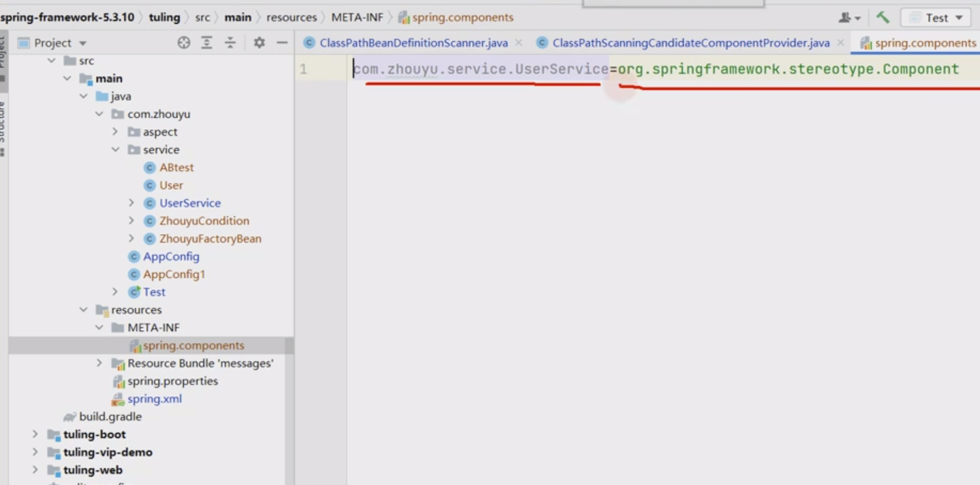Click the META-INF folder icon
Screen dimensions: 980x485
click(x=117, y=327)
